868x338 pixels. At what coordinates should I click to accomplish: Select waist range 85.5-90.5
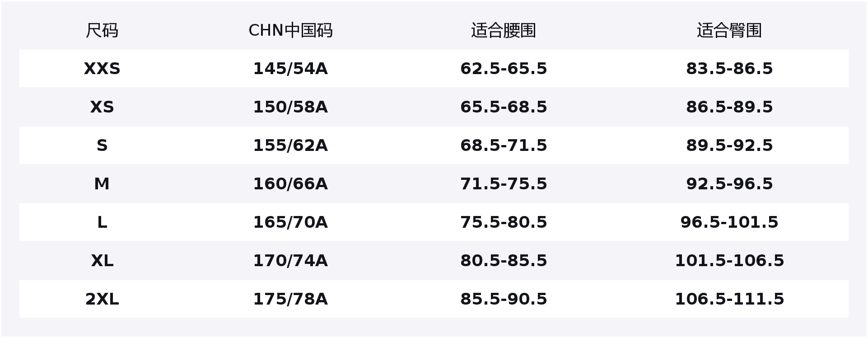tap(504, 299)
